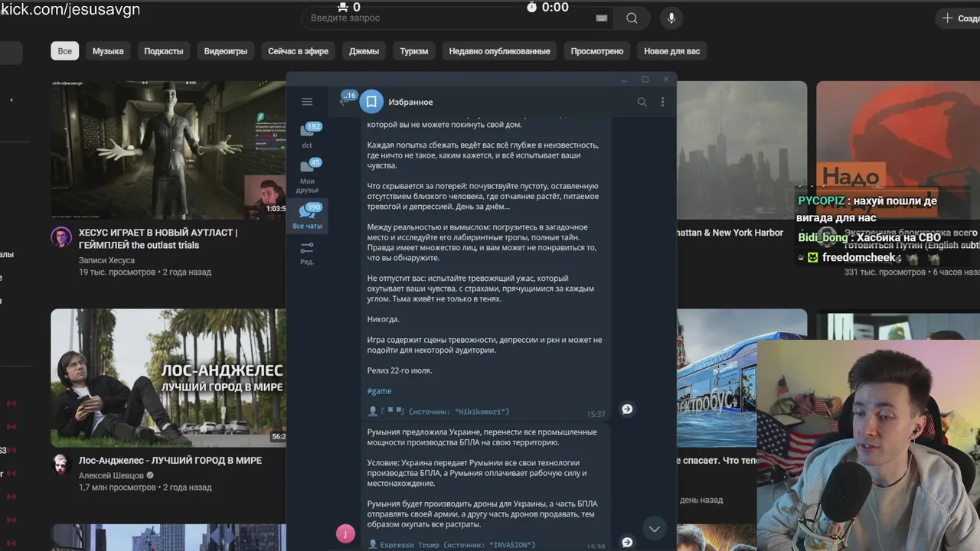Image resolution: width=980 pixels, height=551 pixels.
Task: Go back using the Telegram back arrow
Action: pos(343,102)
